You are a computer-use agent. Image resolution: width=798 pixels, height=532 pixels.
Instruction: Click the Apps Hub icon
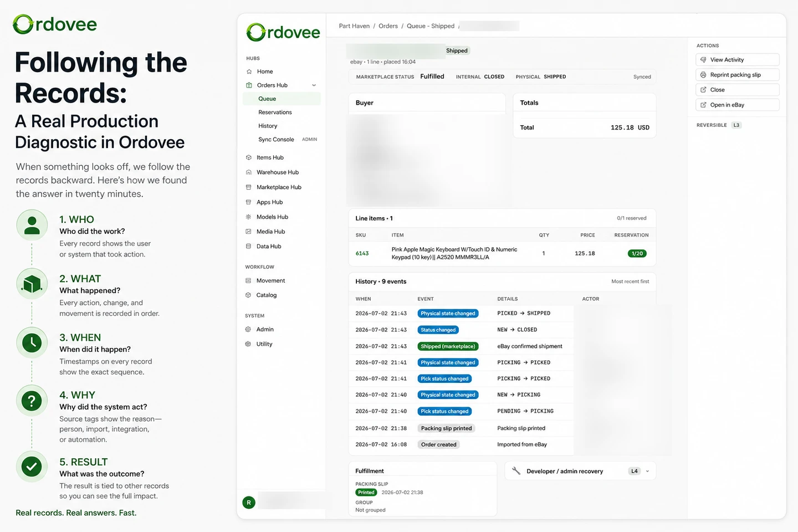click(248, 202)
